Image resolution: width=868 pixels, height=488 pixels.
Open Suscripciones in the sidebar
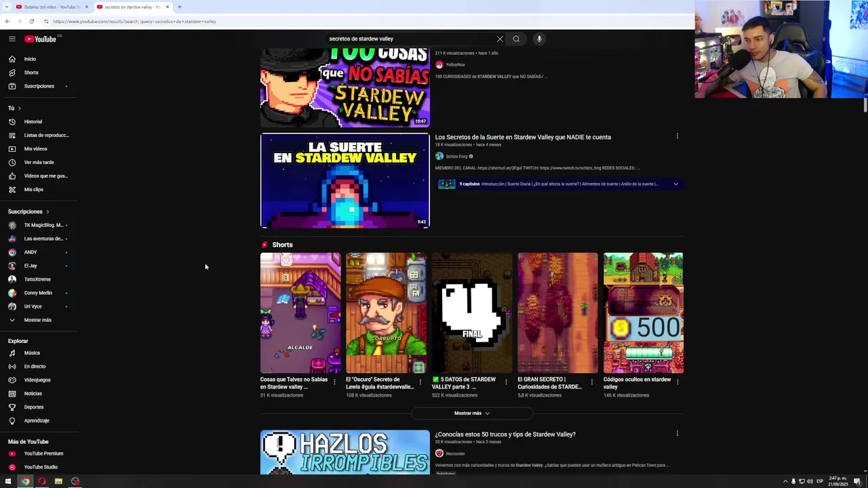point(39,86)
